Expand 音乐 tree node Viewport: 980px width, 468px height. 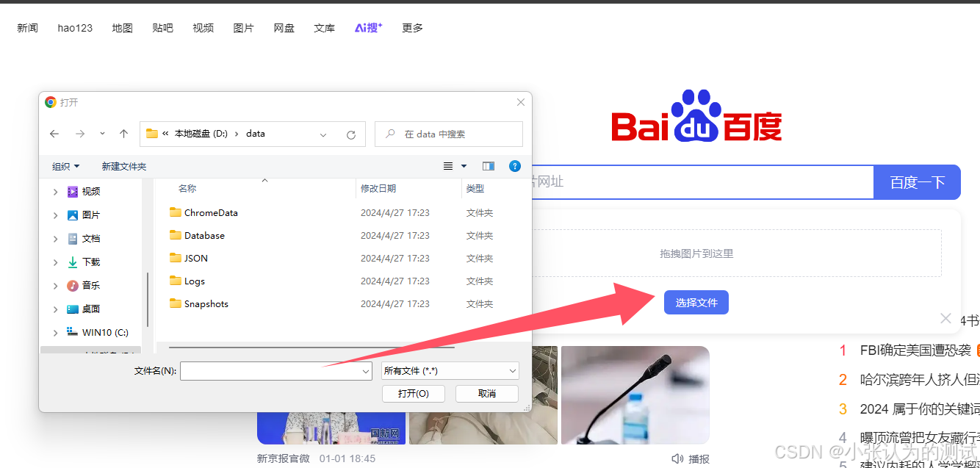[x=55, y=286]
